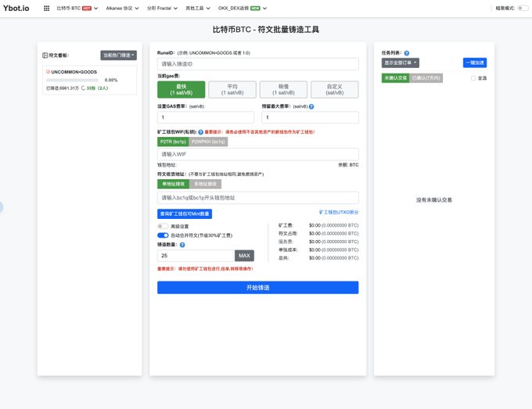Expand 当前热门铸造 dropdown
Screen dimensions: 532x409
pyautogui.click(x=118, y=56)
